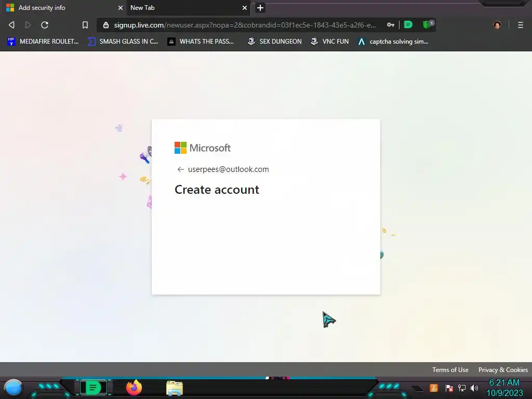Open the WHATS THE PASS... bookmark

[201, 42]
